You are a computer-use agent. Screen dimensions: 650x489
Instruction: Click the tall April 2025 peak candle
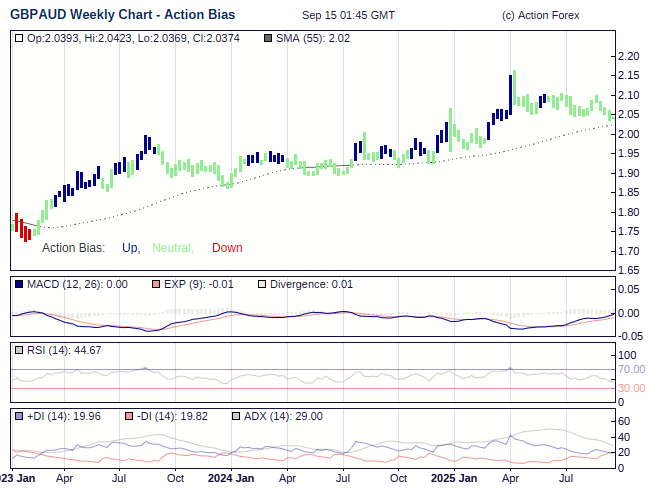(513, 91)
